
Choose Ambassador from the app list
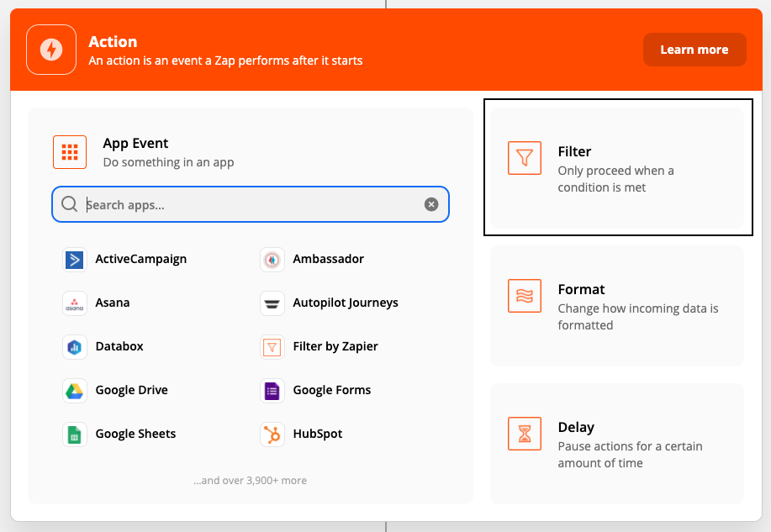click(x=329, y=259)
